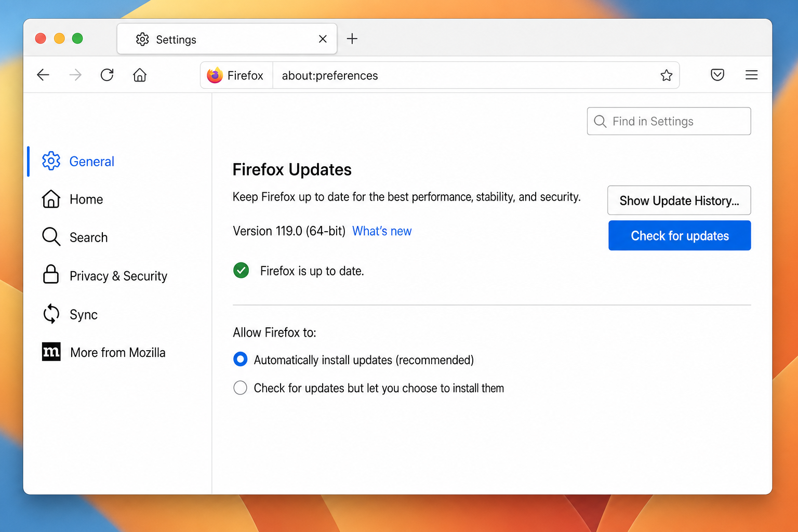The image size is (798, 532).
Task: Click the Firefox logo identity icon
Action: coord(215,75)
